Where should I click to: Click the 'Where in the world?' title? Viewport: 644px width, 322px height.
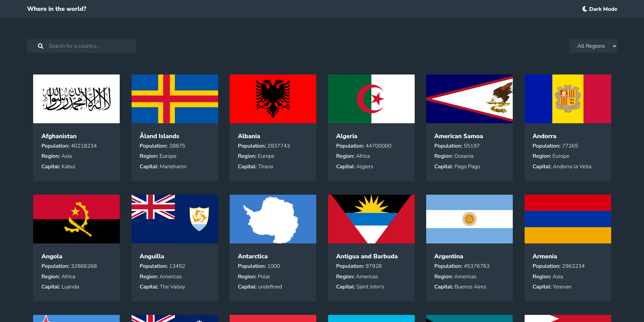57,9
